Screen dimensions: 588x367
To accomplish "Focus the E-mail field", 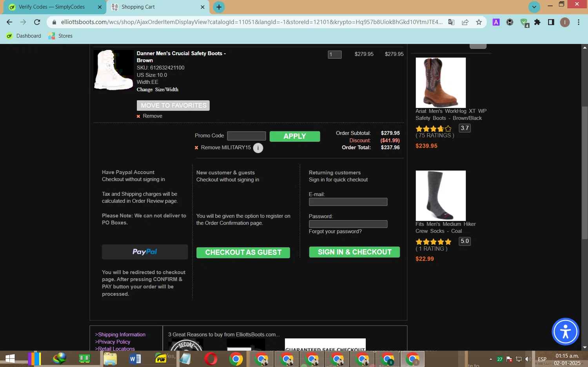I will click(348, 202).
